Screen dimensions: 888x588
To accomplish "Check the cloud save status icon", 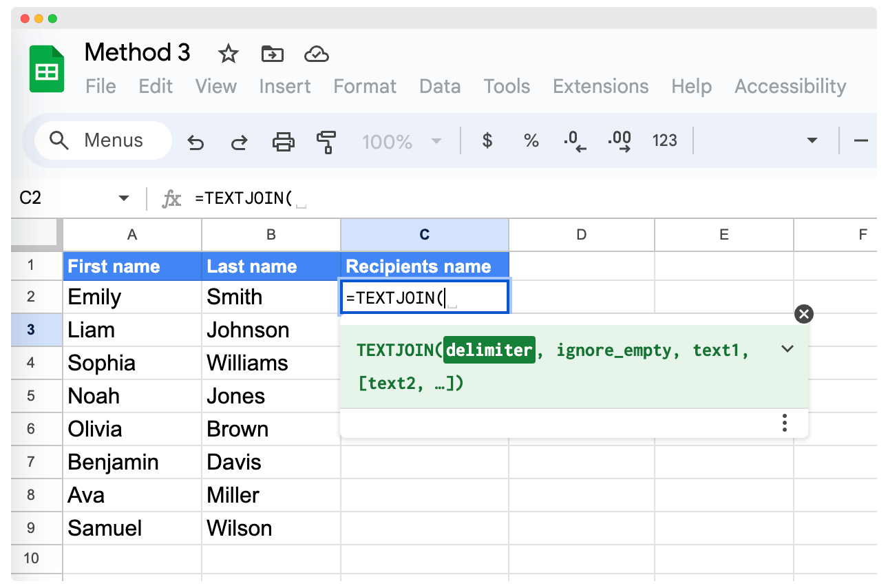I will click(x=316, y=54).
